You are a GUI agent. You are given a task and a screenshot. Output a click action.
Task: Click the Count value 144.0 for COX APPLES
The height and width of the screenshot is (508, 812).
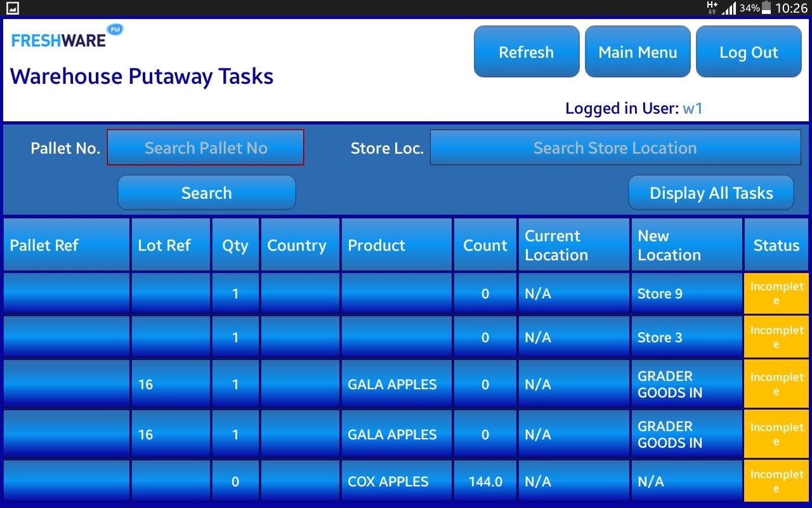click(485, 481)
